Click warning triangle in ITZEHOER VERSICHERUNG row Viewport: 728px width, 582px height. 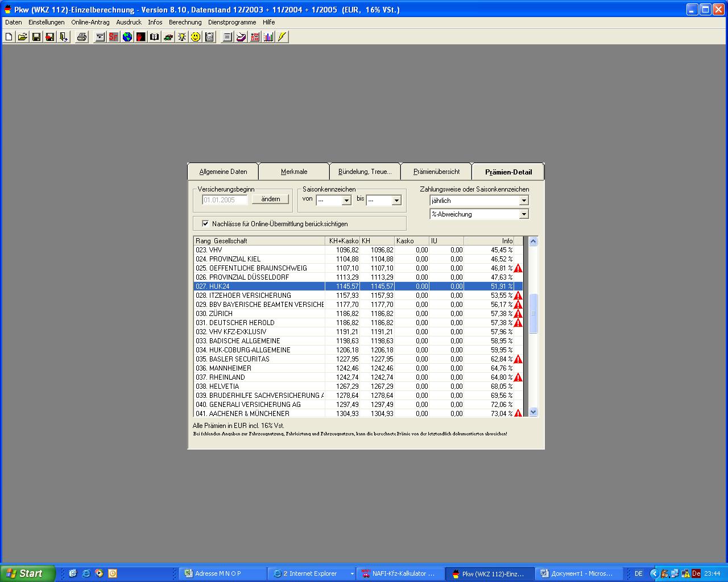(x=518, y=296)
